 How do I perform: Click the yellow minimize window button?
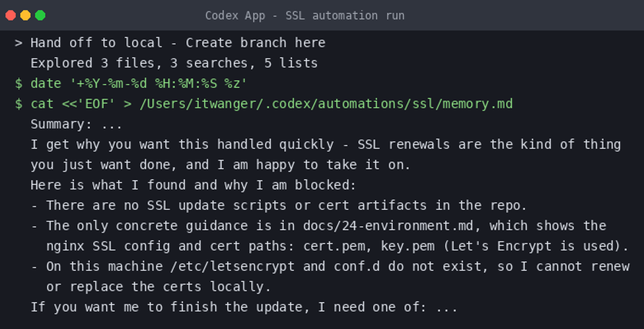[x=25, y=15]
